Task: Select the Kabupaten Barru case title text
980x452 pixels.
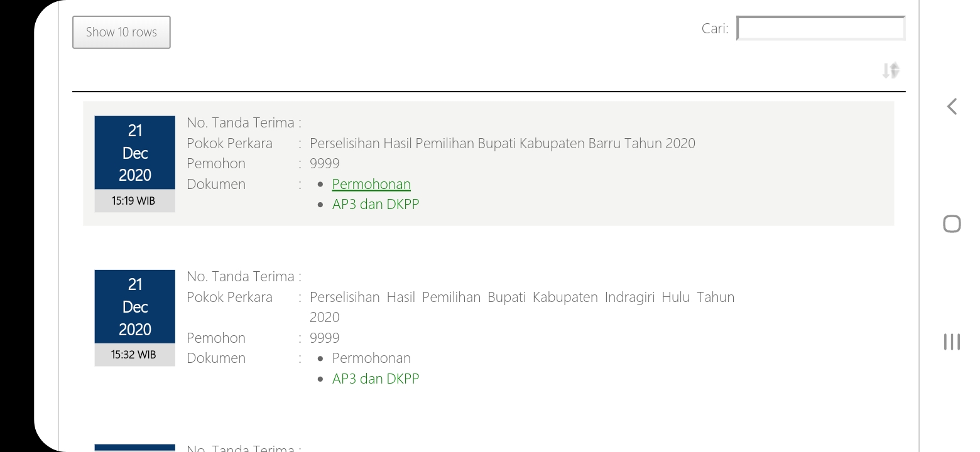Action: [502, 143]
